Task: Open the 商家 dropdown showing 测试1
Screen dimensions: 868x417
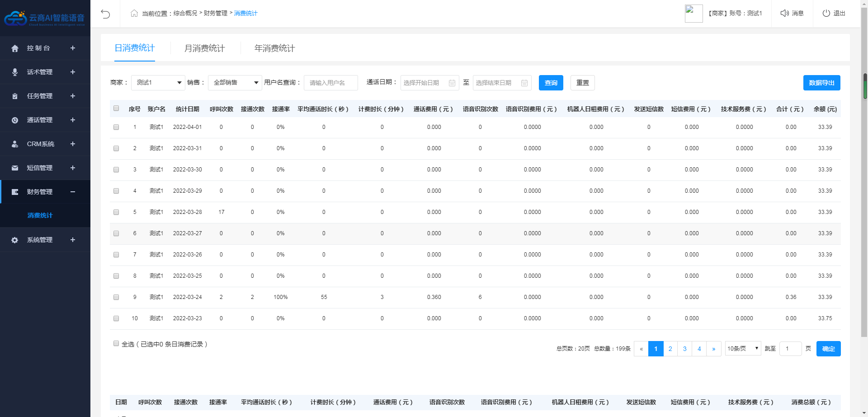Action: pos(158,83)
